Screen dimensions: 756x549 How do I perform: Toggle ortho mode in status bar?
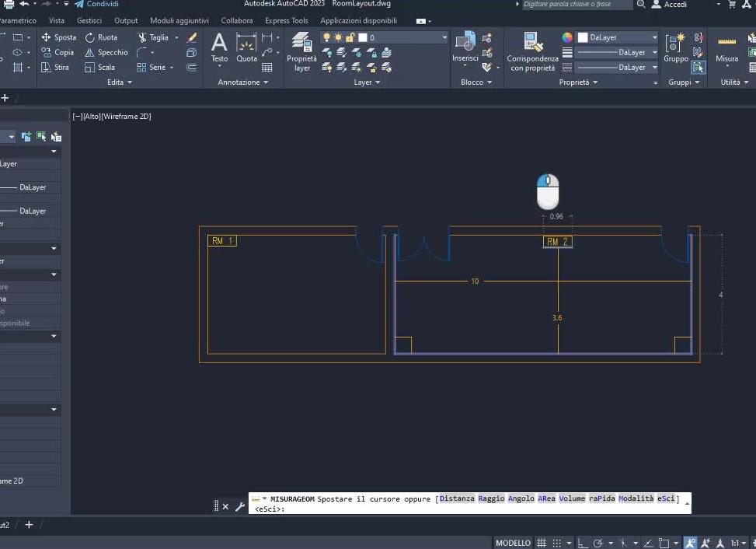(583, 543)
